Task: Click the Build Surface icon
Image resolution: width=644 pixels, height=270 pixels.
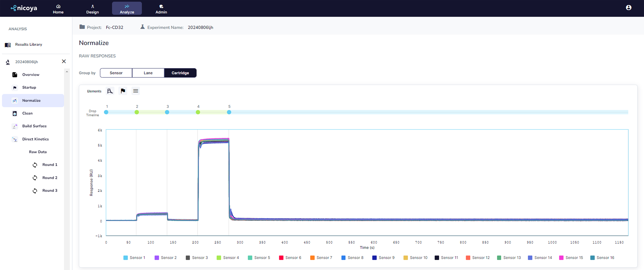Action: tap(15, 126)
